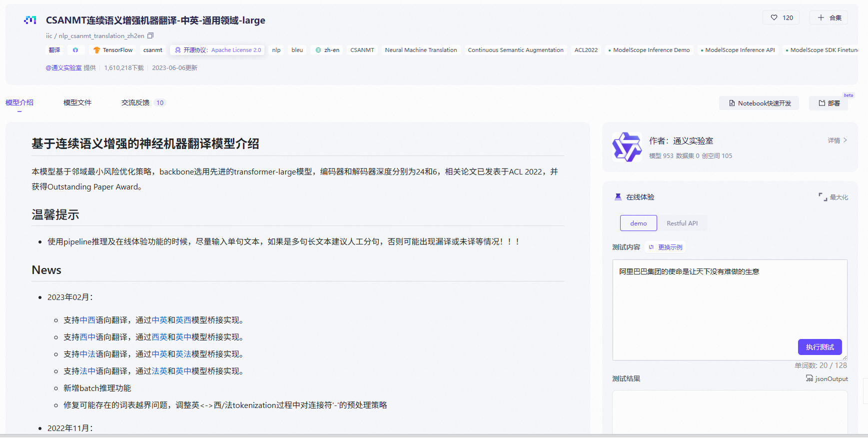868x438 pixels.
Task: Select the demo tab in 在线体验
Action: (639, 223)
